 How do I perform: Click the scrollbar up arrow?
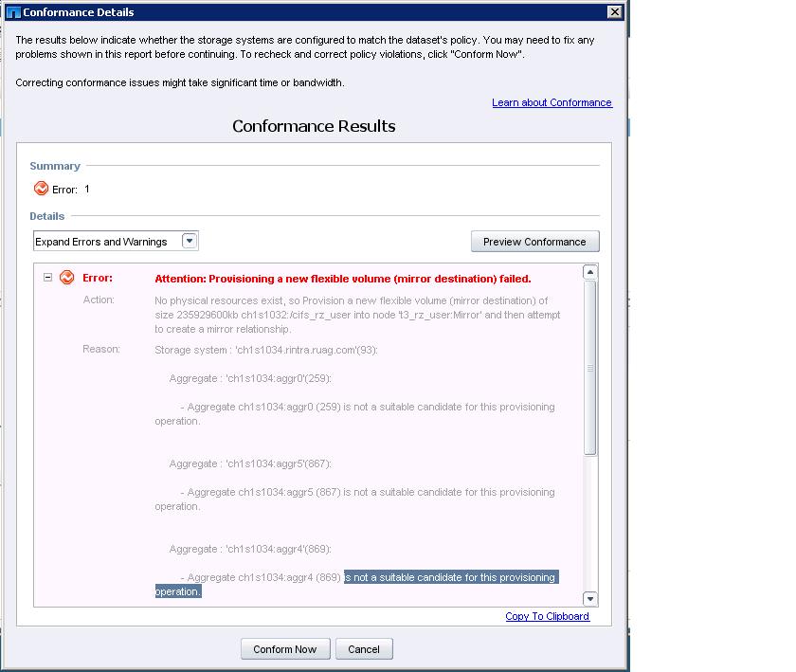[589, 273]
